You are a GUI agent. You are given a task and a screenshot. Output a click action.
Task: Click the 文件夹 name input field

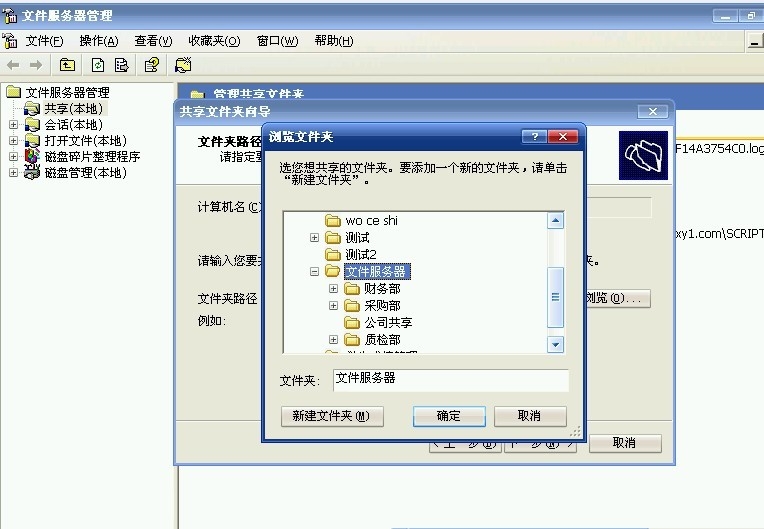click(x=450, y=380)
